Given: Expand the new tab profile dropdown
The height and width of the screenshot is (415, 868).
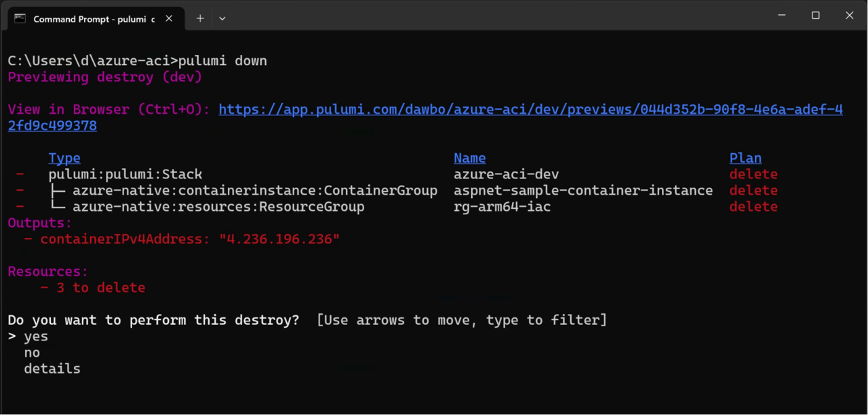Looking at the screenshot, I should coord(222,19).
